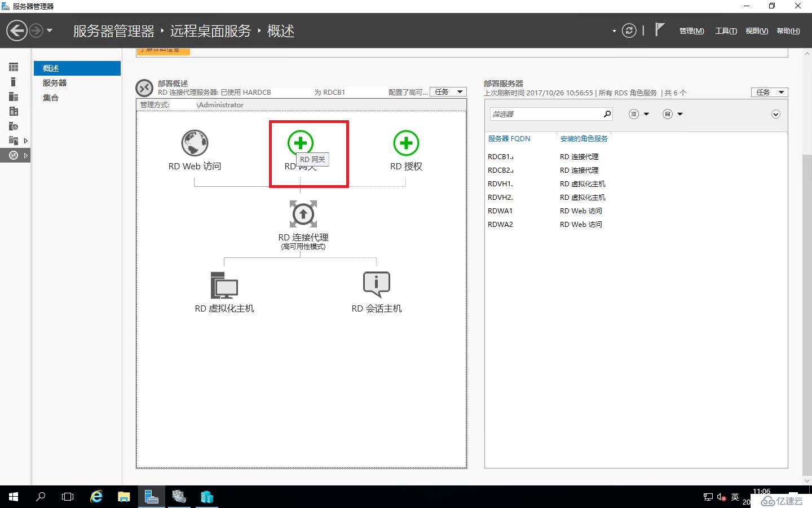812x508 pixels.
Task: Click the RD Web 访问 globe icon
Action: click(195, 143)
